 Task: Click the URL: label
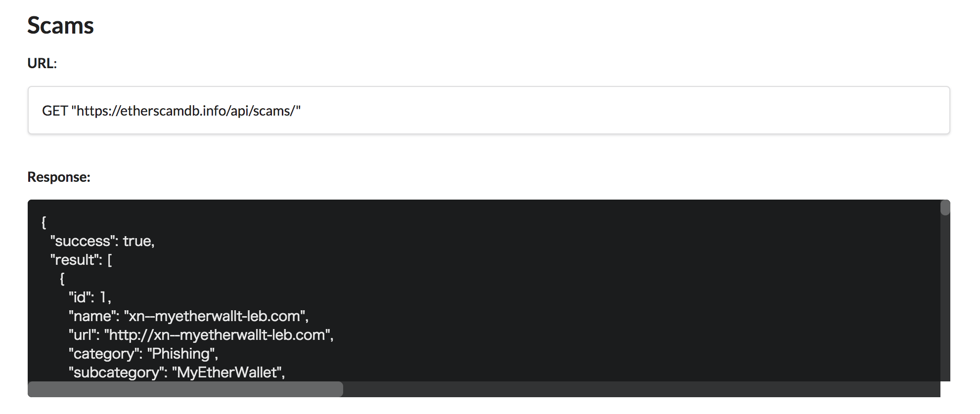click(42, 64)
